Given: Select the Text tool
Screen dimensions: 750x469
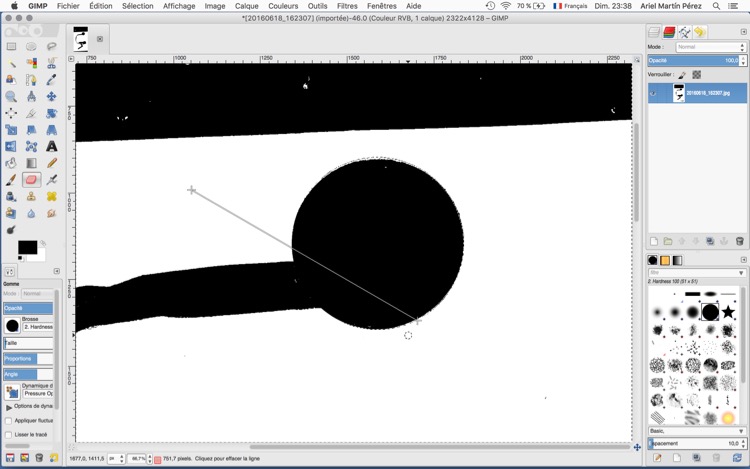Looking at the screenshot, I should 51,146.
